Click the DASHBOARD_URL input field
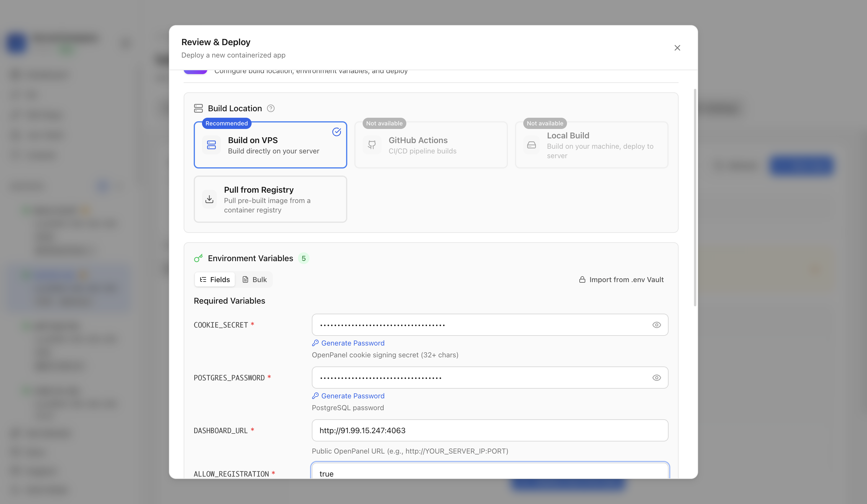 490,431
